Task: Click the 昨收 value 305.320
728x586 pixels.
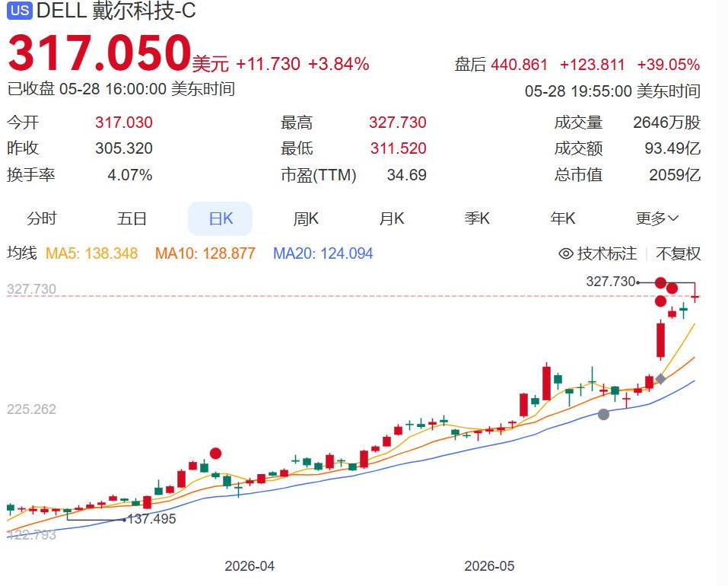Action: [124, 148]
